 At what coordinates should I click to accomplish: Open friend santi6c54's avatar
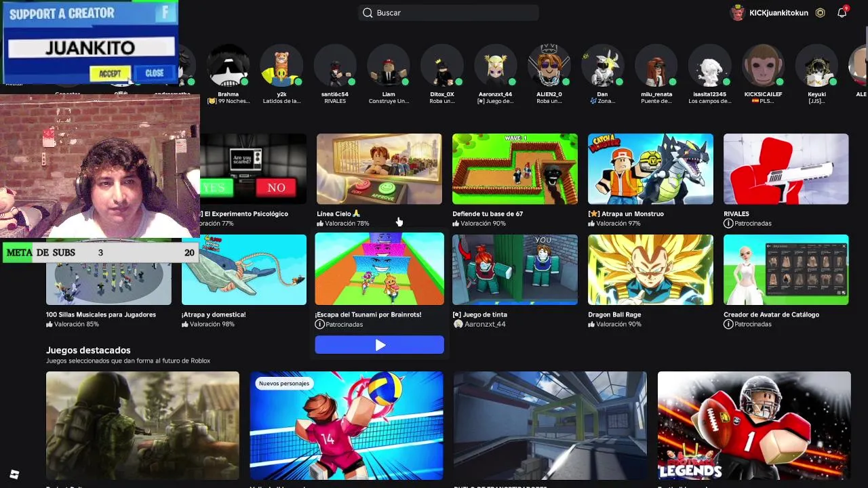pos(335,66)
